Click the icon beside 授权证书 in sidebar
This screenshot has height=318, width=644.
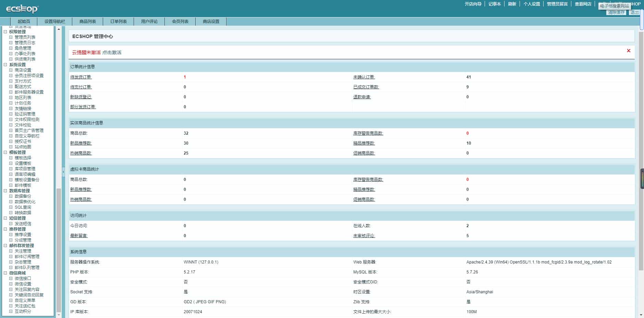tap(11, 142)
